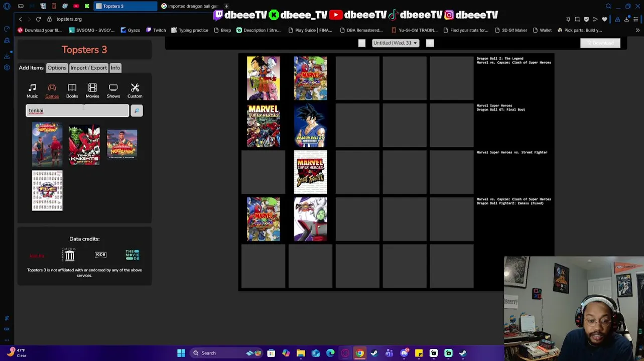Click the Download button
Screen dimensions: 644x361
tap(600, 43)
